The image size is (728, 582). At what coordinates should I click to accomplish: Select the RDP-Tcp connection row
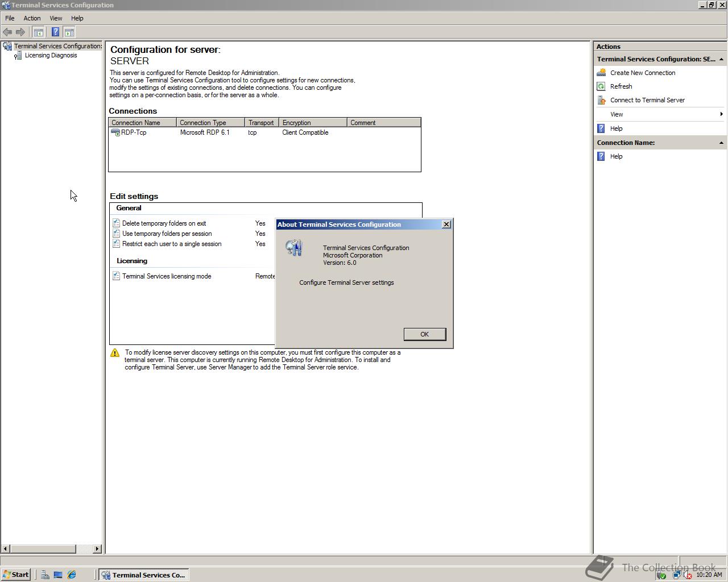click(264, 132)
